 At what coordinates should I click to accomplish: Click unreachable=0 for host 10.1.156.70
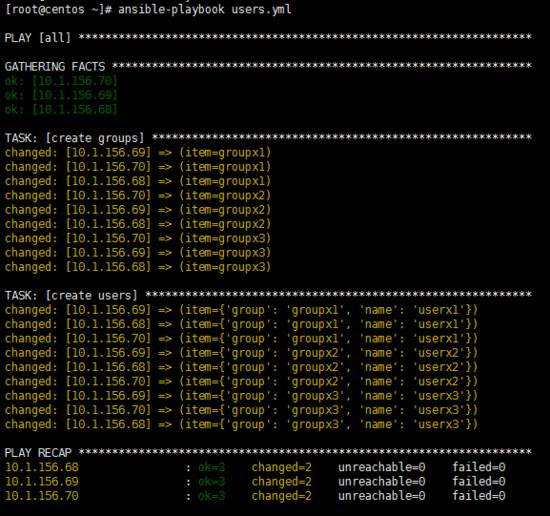382,496
